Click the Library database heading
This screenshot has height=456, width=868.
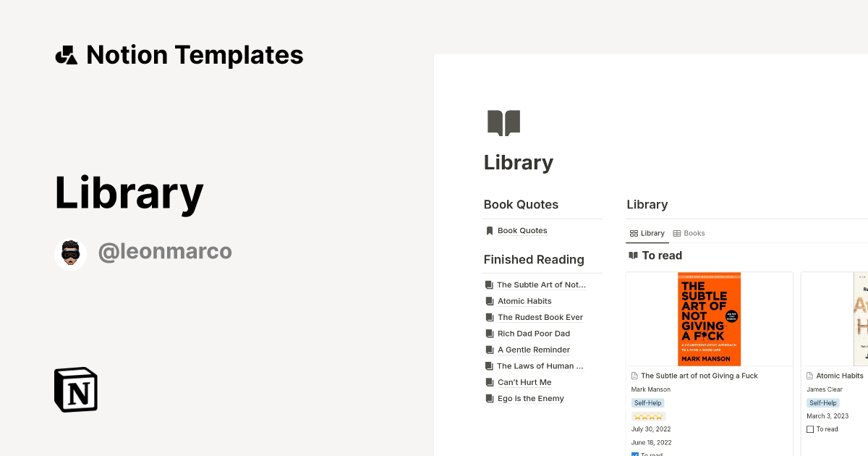[x=647, y=205]
